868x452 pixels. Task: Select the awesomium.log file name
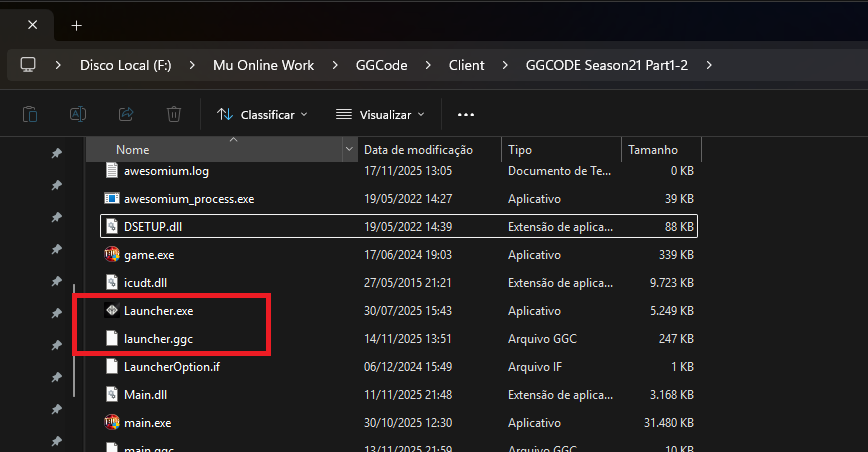[x=166, y=171]
